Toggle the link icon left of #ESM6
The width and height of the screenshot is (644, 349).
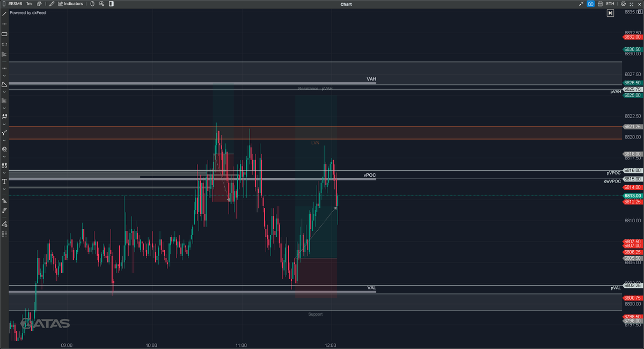pyautogui.click(x=4, y=4)
